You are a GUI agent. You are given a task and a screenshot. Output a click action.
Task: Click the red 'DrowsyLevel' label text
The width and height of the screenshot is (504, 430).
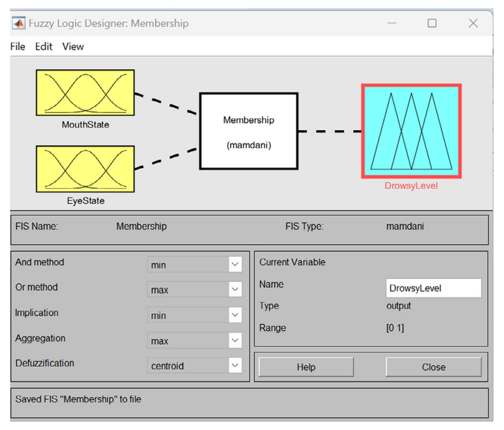[411, 186]
